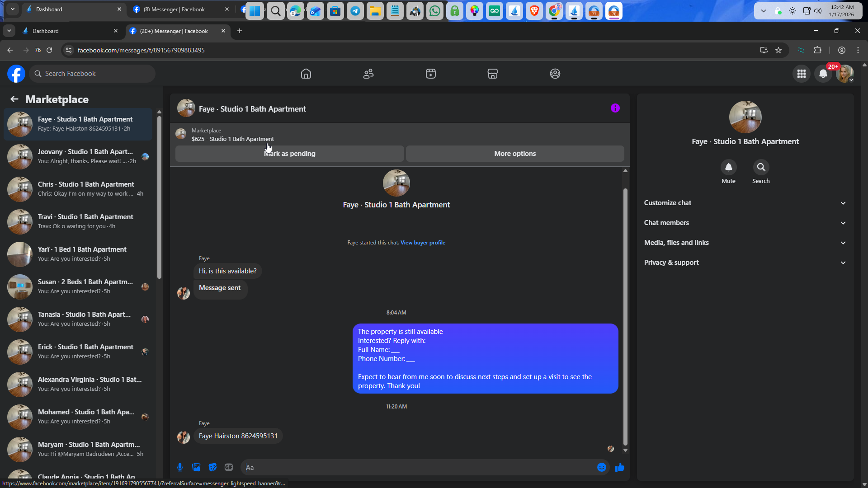The image size is (868, 488).
Task: Open the sticker picker icon
Action: 212,467
